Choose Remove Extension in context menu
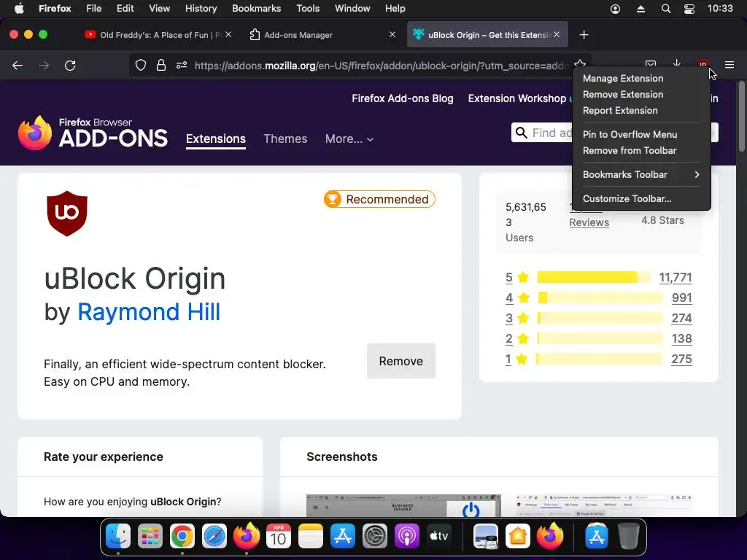 (x=623, y=94)
